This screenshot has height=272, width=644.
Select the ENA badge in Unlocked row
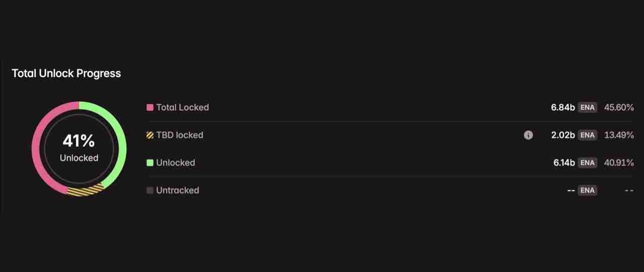click(x=588, y=163)
